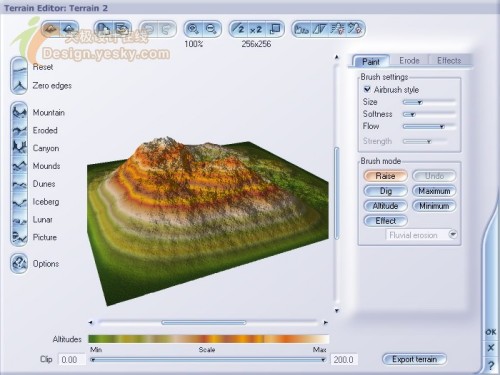500x375 pixels.
Task: Switch to the Erode tab
Action: [409, 61]
